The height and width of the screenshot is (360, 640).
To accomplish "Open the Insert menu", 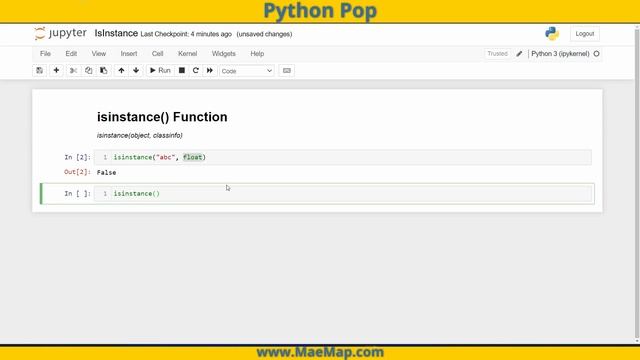I will coord(129,53).
